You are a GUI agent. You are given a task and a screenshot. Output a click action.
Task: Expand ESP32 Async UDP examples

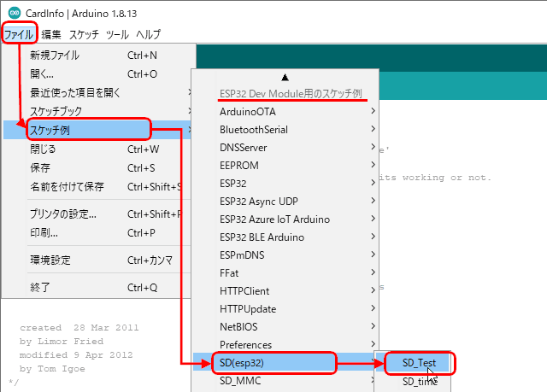pyautogui.click(x=285, y=202)
